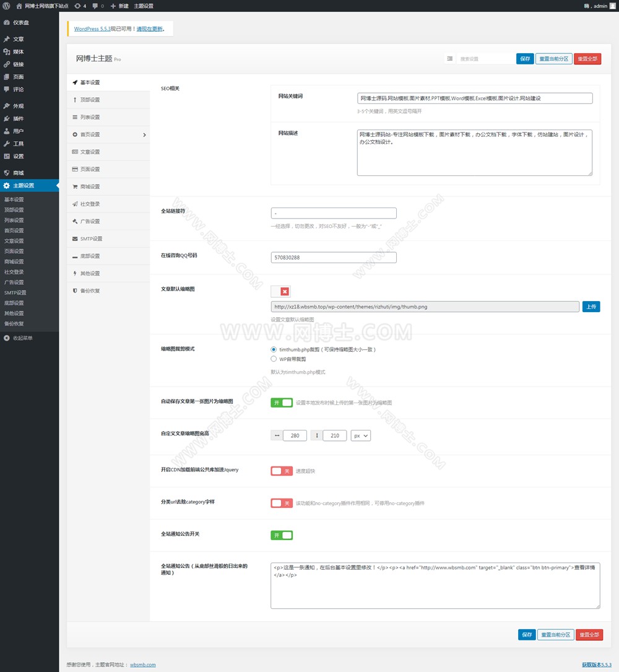Click the 全站连接符 input field
The height and width of the screenshot is (672, 619).
tap(334, 213)
